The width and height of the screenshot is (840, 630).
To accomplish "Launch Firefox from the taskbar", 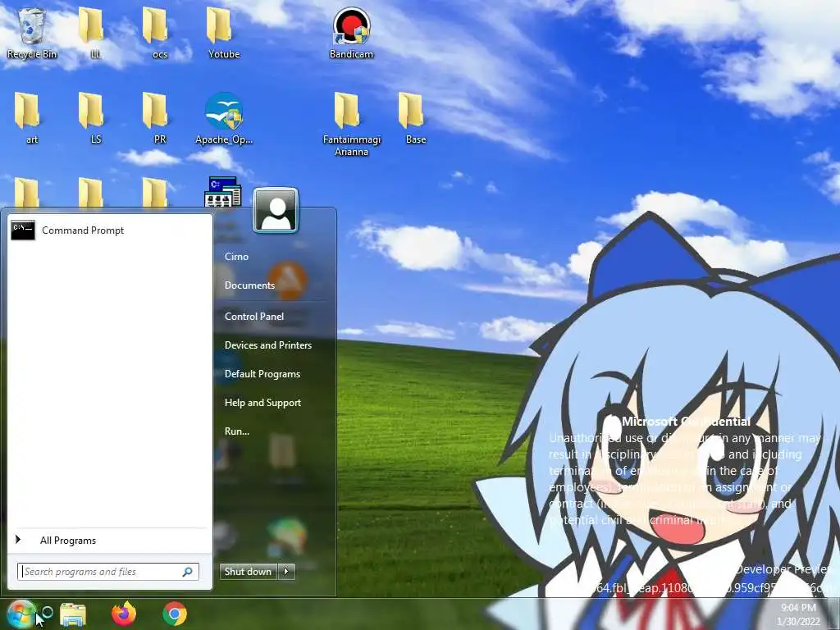I will pos(124,614).
